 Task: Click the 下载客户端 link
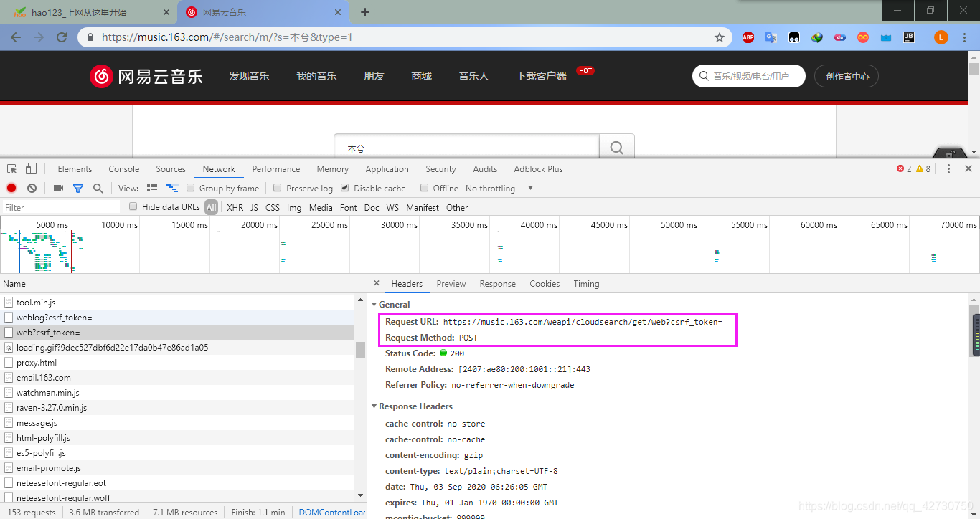(x=541, y=76)
